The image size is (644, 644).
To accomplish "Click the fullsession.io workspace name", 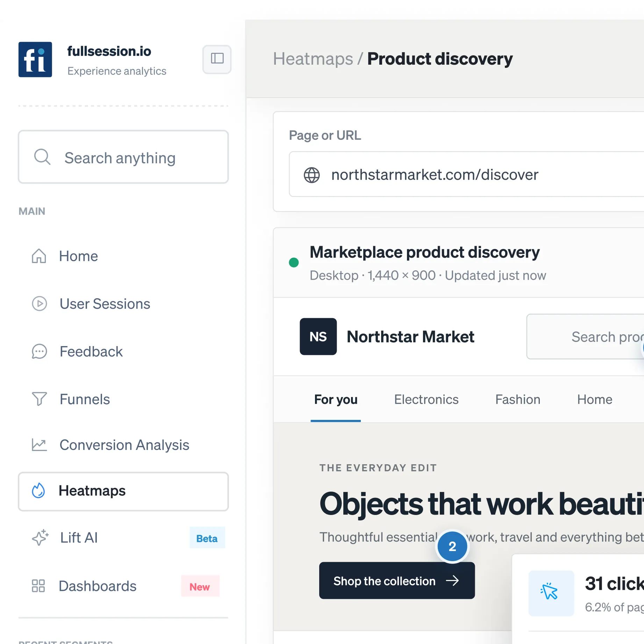I will [109, 51].
